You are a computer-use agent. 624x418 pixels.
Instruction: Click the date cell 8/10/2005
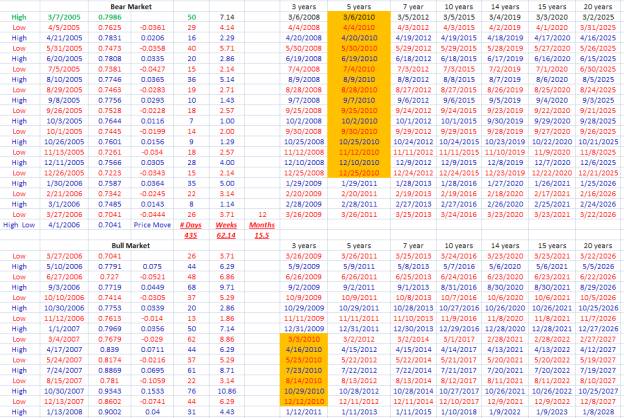tap(64, 79)
